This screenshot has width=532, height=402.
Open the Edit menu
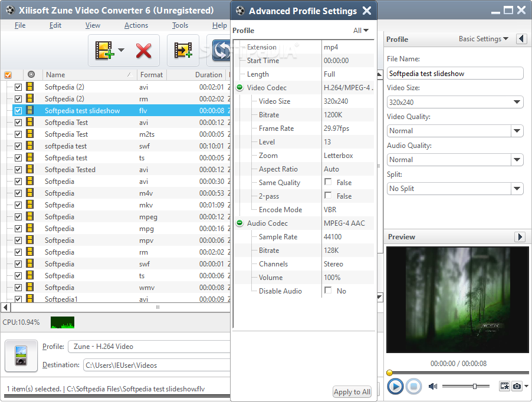(55, 25)
